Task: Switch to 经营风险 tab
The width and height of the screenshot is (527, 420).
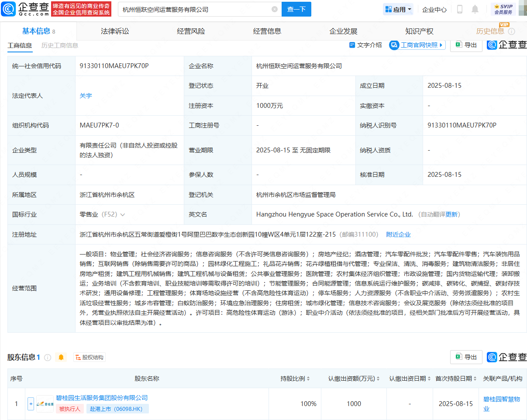Action: (x=191, y=31)
